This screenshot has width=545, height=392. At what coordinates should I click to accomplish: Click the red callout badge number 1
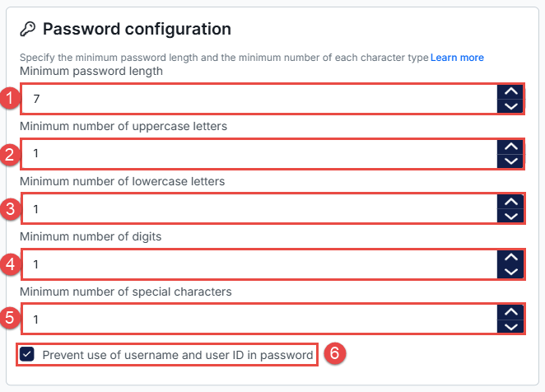click(x=10, y=99)
